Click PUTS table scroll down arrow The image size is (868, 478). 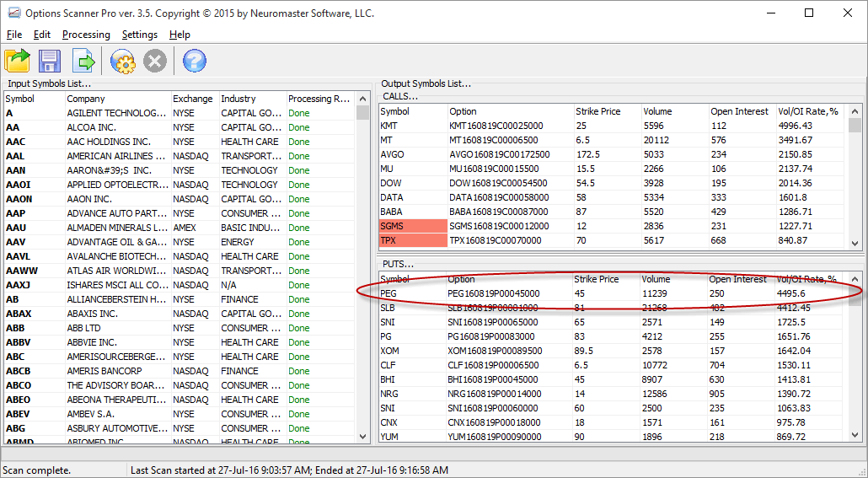click(x=855, y=435)
